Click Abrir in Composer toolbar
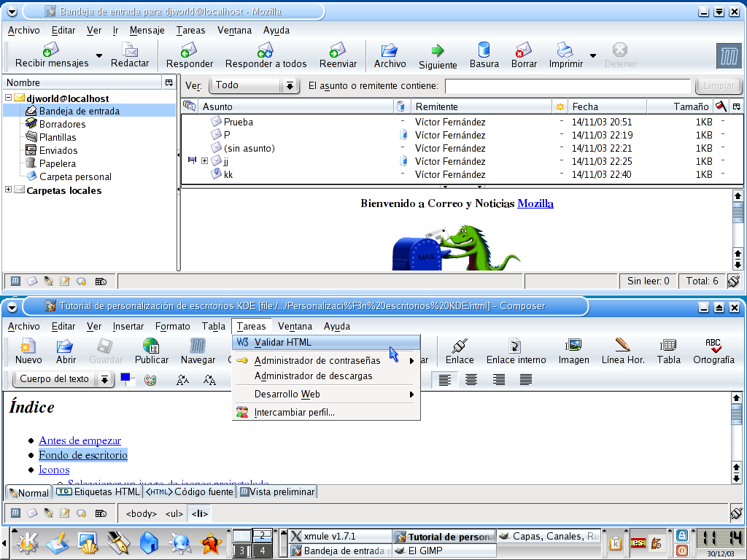This screenshot has width=747, height=560. pyautogui.click(x=66, y=351)
